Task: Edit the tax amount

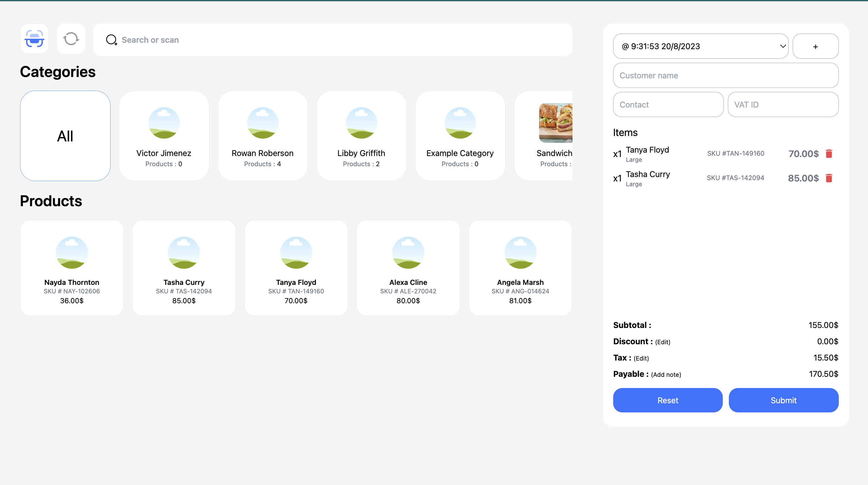Action: click(641, 358)
